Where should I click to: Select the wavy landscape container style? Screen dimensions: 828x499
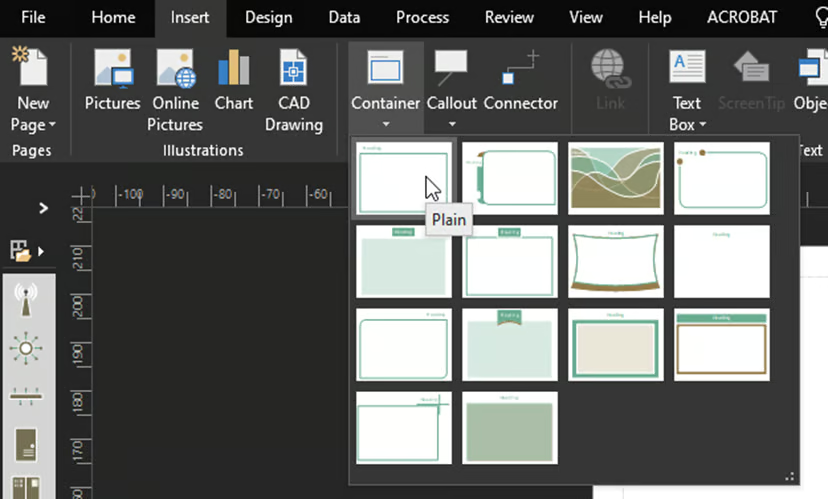coord(615,177)
